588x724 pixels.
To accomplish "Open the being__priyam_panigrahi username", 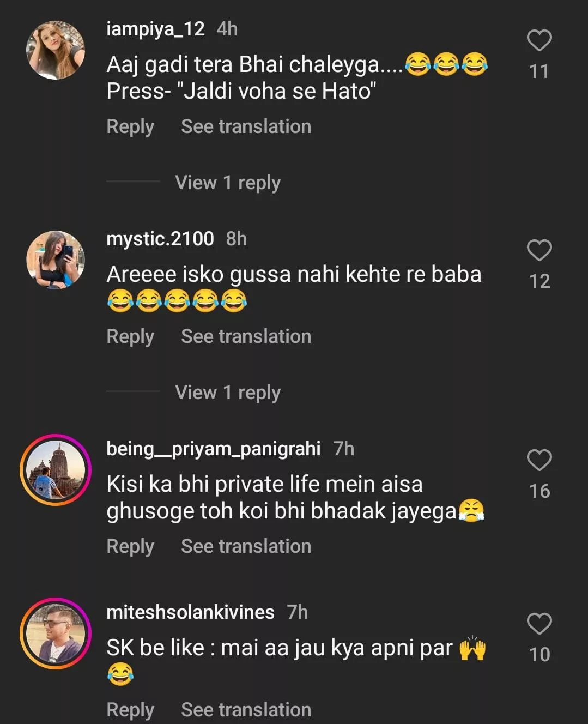I will 213,449.
